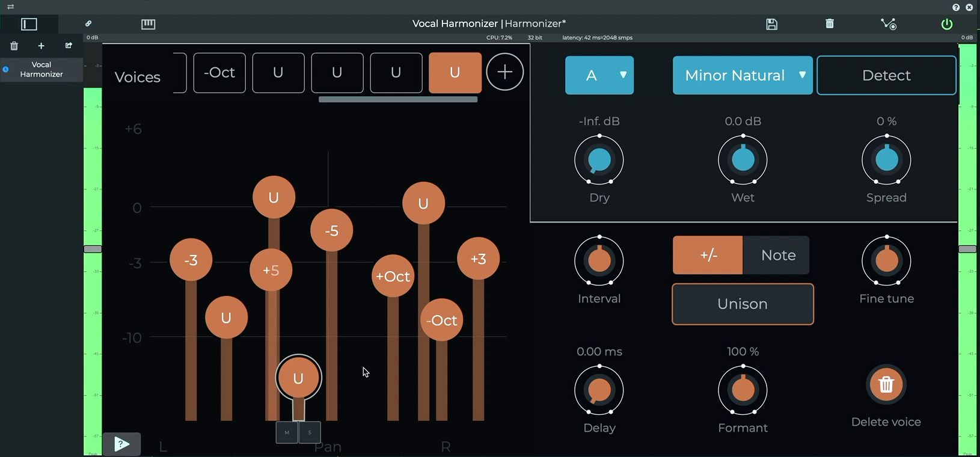This screenshot has width=980, height=457.
Task: Solo selected voice with S button
Action: tap(310, 432)
